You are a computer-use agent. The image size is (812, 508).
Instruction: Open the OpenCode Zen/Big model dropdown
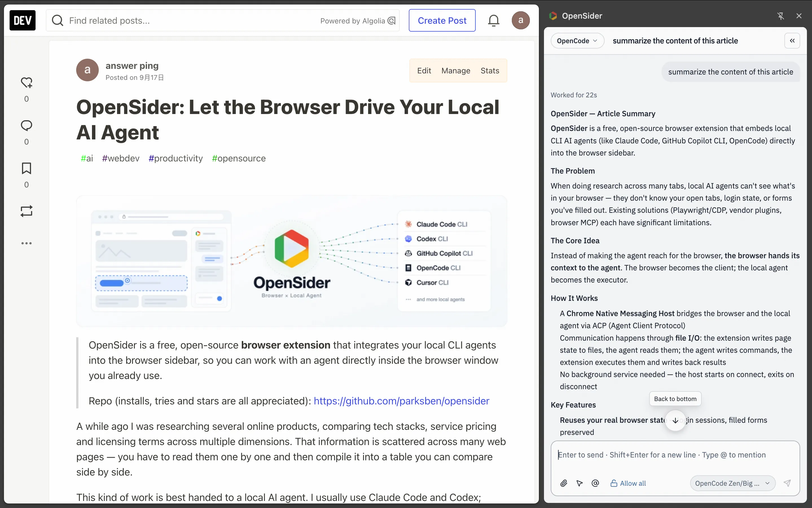pos(732,483)
